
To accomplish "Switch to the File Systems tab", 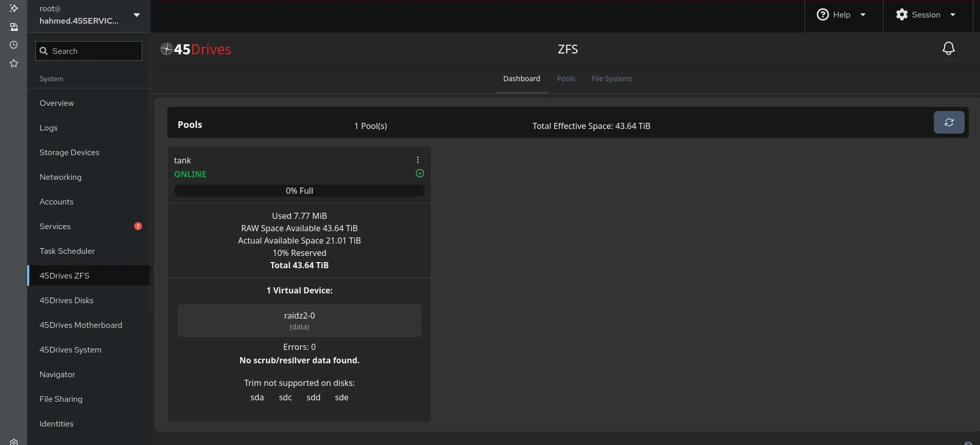I will pos(612,79).
